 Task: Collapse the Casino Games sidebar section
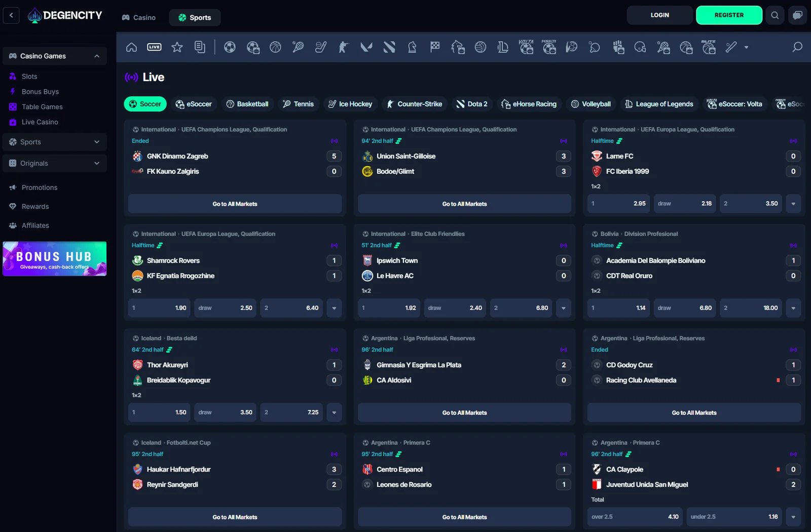(55, 56)
